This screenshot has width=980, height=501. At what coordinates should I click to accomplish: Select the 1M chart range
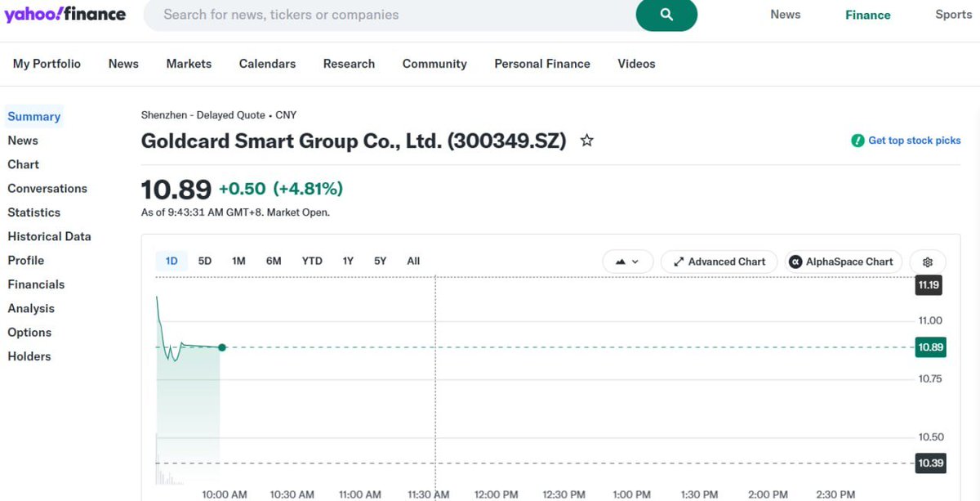click(238, 261)
